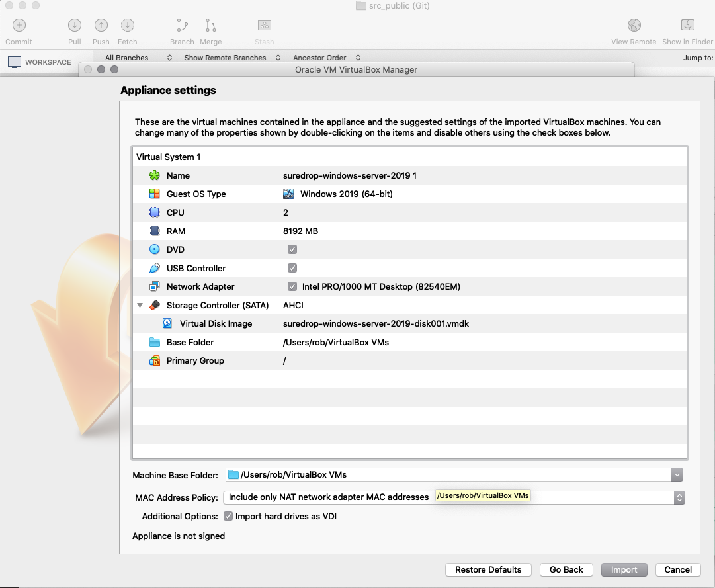Click the Windows 2019 OS logo icon

288,194
